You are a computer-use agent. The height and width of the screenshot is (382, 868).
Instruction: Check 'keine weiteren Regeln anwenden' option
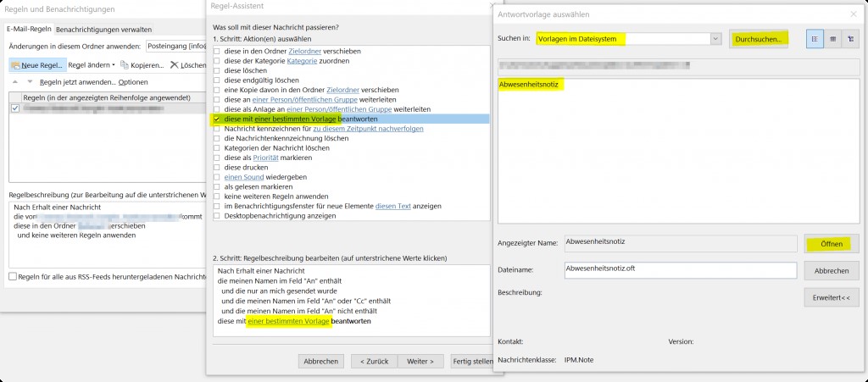tap(218, 197)
